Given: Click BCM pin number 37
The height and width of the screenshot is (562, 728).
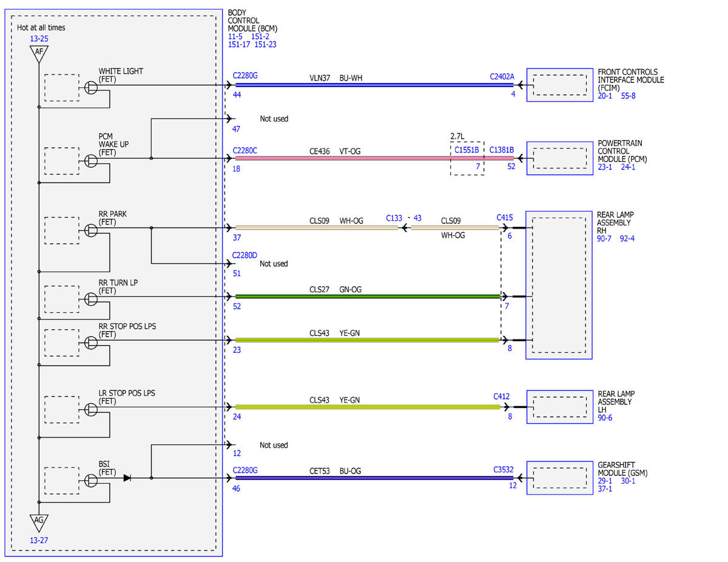Looking at the screenshot, I should [237, 239].
